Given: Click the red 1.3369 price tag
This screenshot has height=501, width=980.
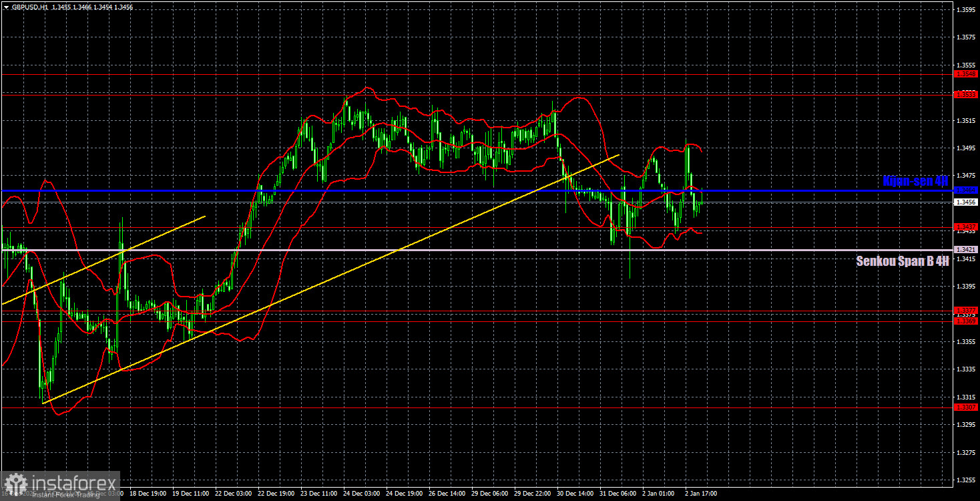Looking at the screenshot, I should coord(966,321).
